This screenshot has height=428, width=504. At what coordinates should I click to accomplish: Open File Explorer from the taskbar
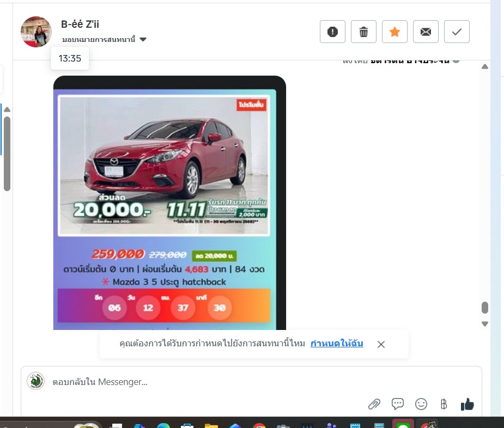(x=211, y=425)
